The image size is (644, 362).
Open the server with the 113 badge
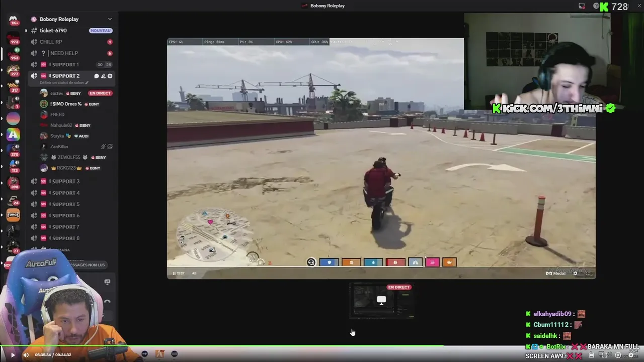pyautogui.click(x=13, y=166)
